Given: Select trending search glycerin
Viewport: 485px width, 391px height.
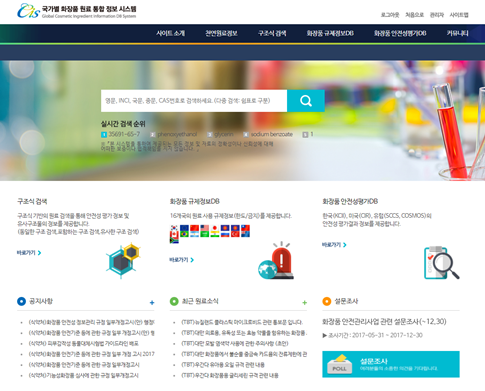Looking at the screenshot, I should (224, 134).
